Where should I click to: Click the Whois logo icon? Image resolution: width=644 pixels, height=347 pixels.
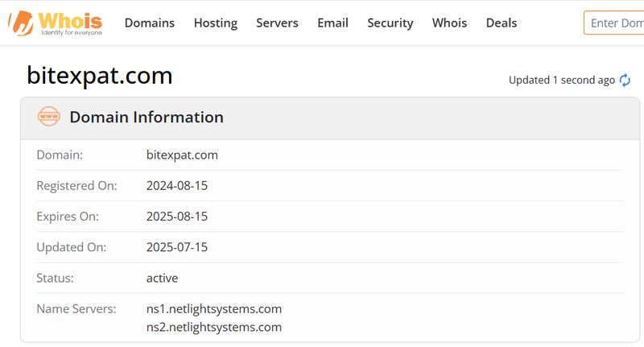tap(55, 23)
